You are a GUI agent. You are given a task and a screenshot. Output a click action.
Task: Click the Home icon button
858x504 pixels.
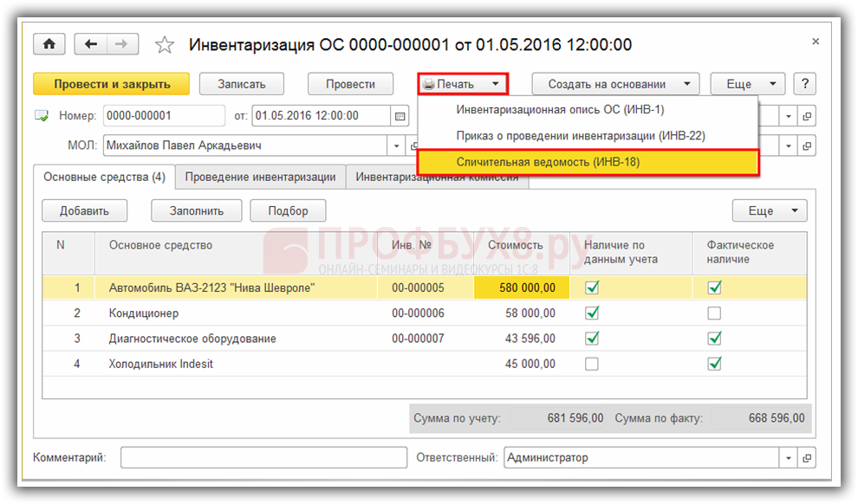(x=49, y=44)
